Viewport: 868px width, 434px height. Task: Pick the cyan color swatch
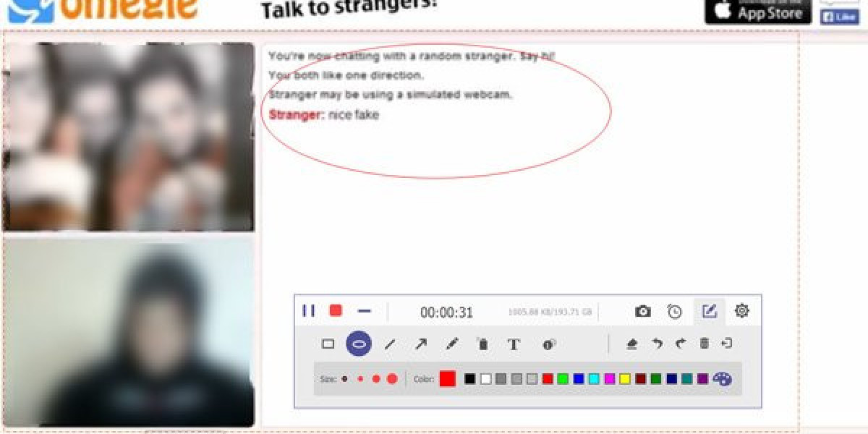coord(594,378)
